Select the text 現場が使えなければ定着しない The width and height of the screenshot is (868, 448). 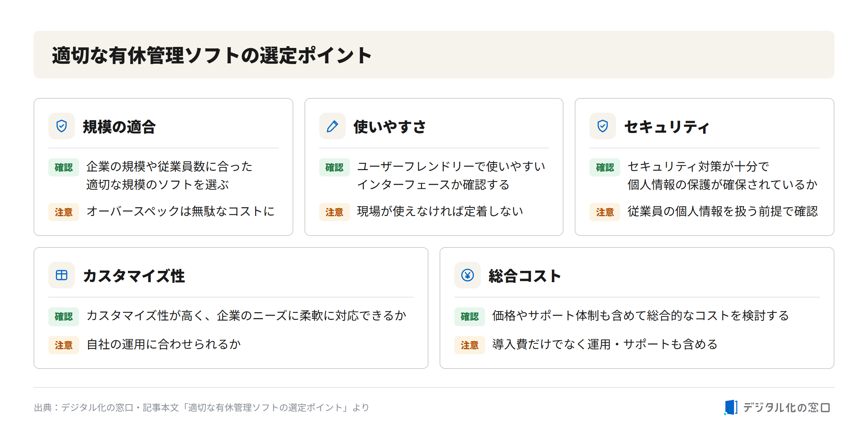(440, 211)
